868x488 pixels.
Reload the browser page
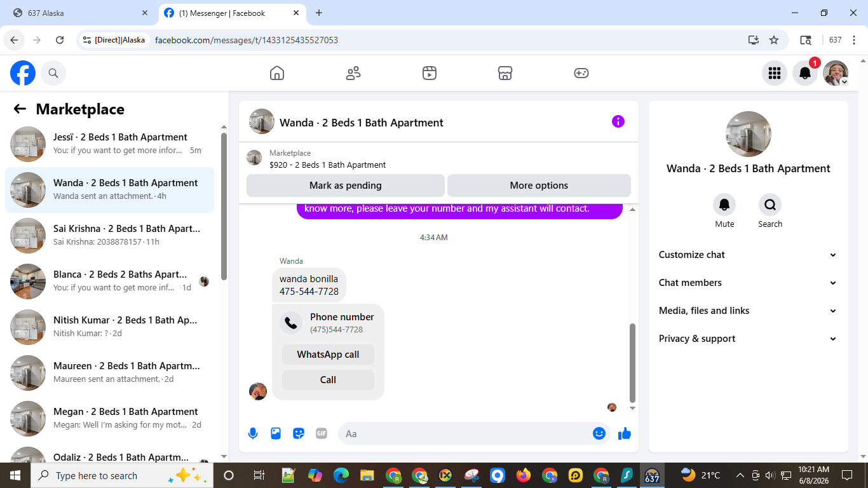60,40
